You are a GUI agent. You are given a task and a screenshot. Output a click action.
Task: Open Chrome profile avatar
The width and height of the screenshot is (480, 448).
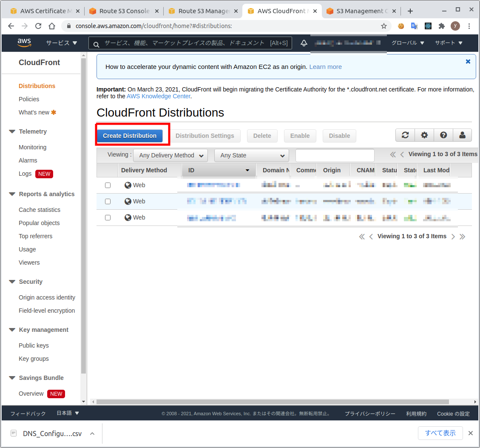coord(455,26)
